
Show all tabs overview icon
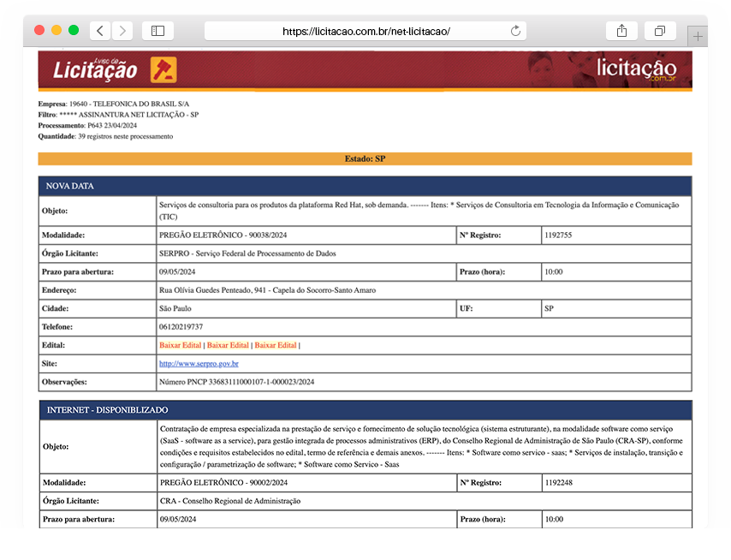click(x=660, y=31)
